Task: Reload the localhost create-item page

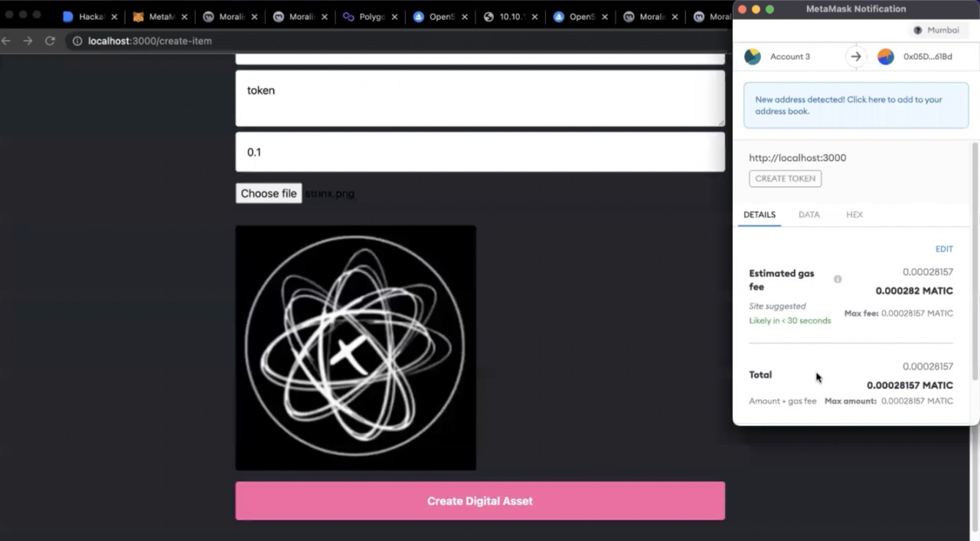Action: (50, 41)
